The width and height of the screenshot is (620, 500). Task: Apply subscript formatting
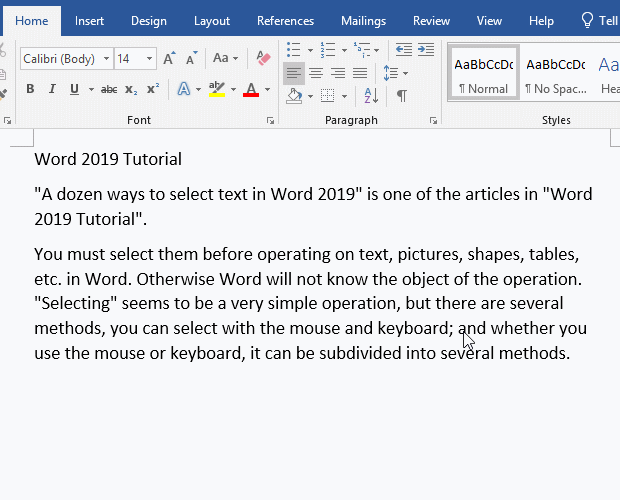[131, 89]
